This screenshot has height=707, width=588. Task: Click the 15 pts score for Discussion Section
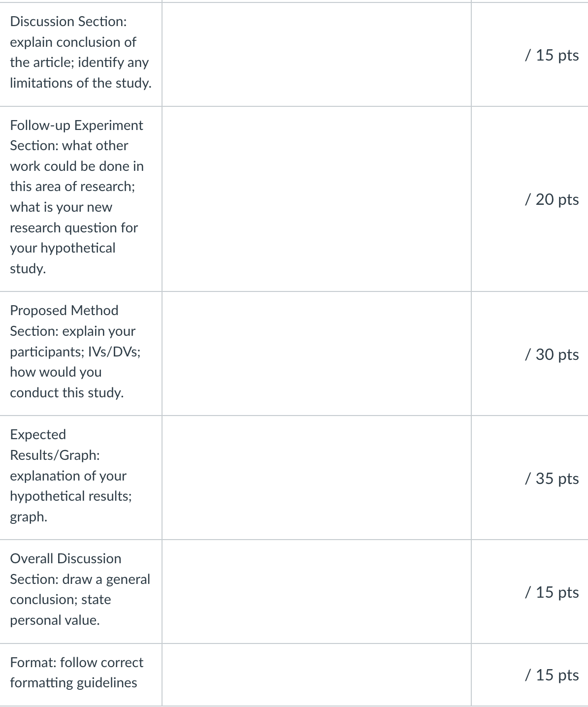pos(552,55)
